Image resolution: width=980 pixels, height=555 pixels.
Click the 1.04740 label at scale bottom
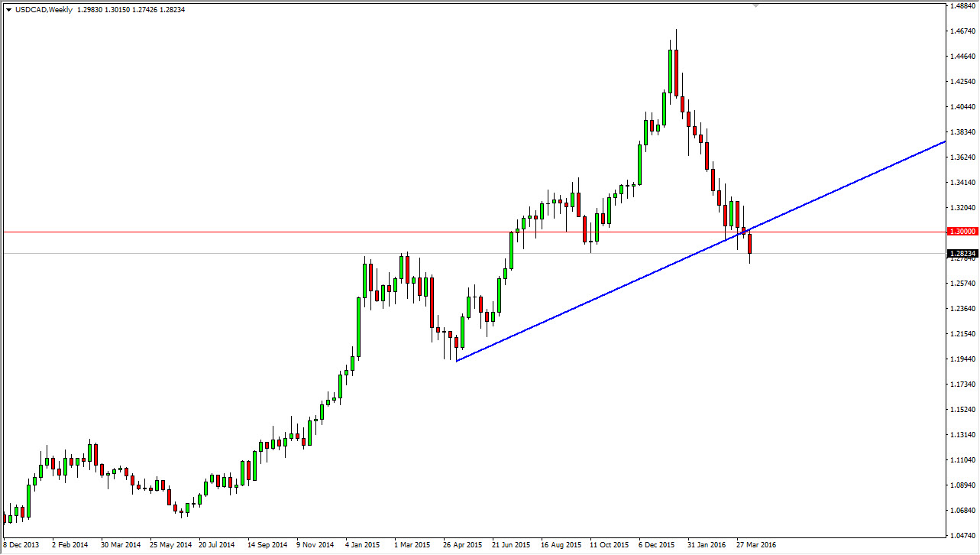pos(962,535)
